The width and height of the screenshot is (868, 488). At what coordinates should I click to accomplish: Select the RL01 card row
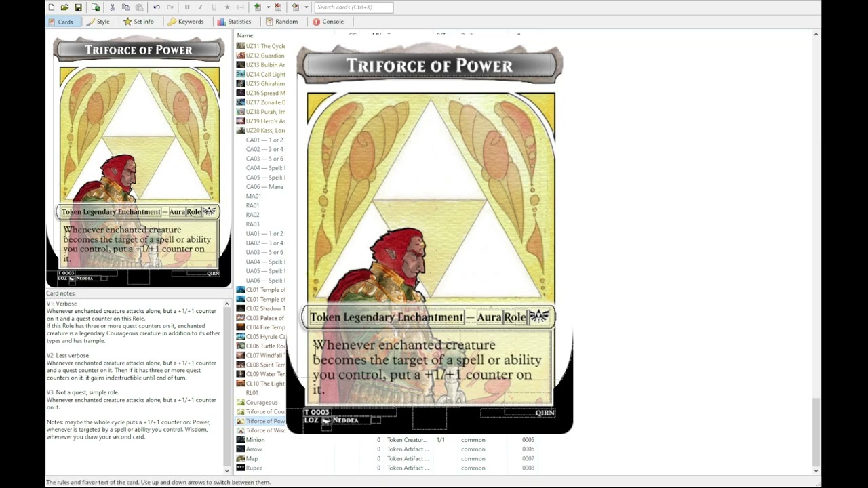261,393
